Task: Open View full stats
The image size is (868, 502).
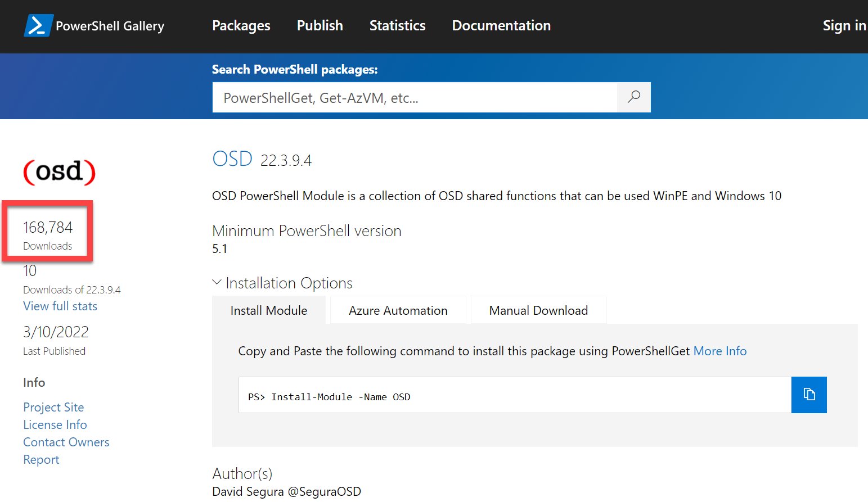Action: [60, 306]
